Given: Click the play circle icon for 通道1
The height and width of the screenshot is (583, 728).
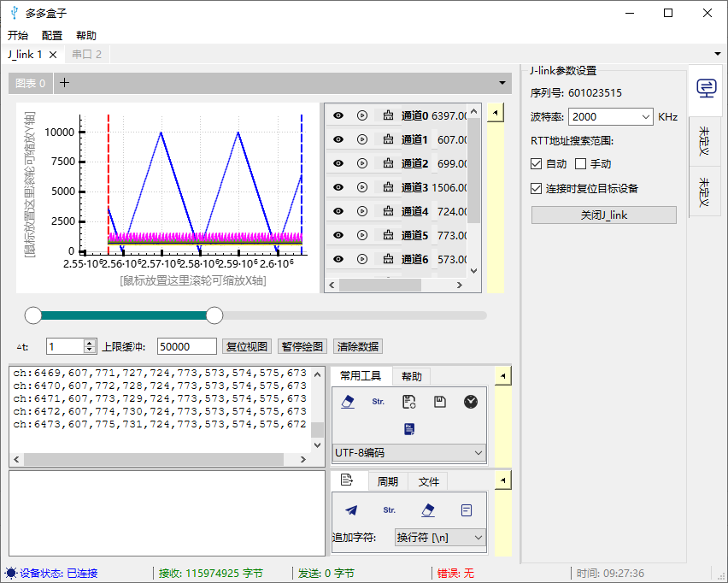Looking at the screenshot, I should [362, 139].
